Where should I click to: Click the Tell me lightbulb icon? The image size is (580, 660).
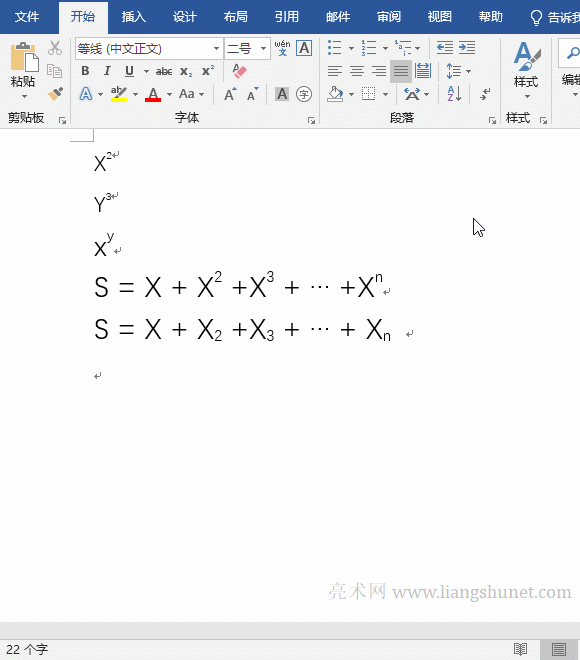[536, 17]
